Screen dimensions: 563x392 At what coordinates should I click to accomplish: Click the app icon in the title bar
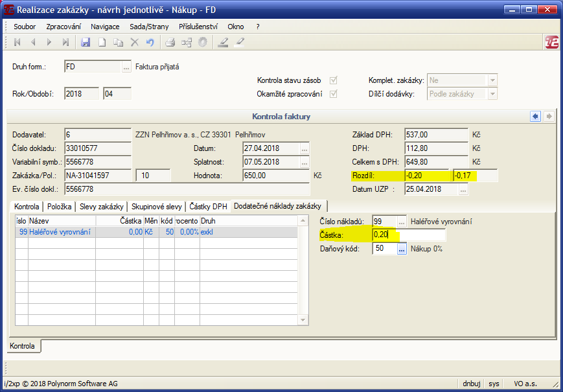(8, 10)
